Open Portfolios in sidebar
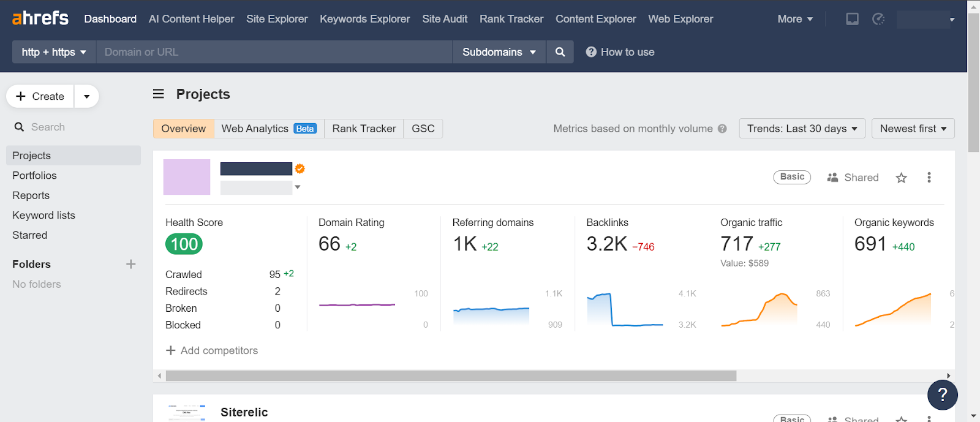Viewport: 980px width, 422px height. pos(34,175)
